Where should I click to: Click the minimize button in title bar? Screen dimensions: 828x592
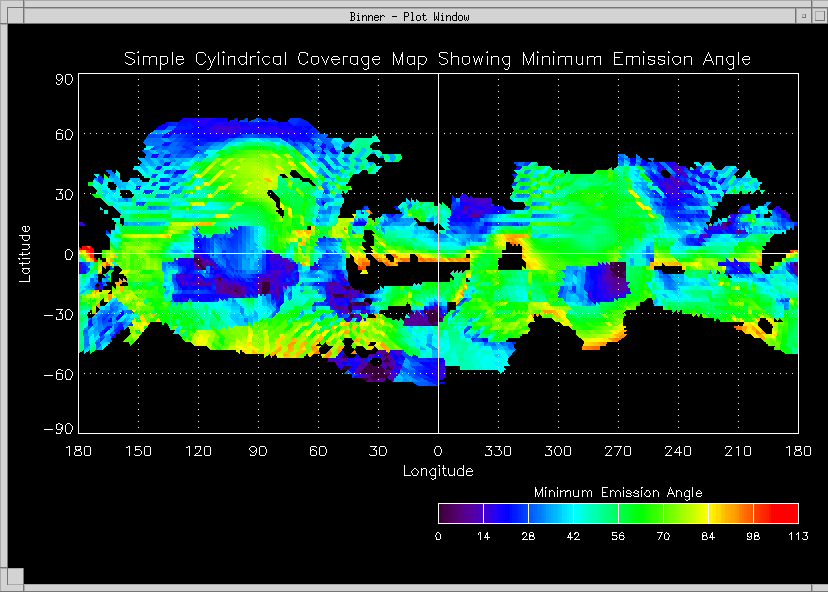(x=803, y=16)
